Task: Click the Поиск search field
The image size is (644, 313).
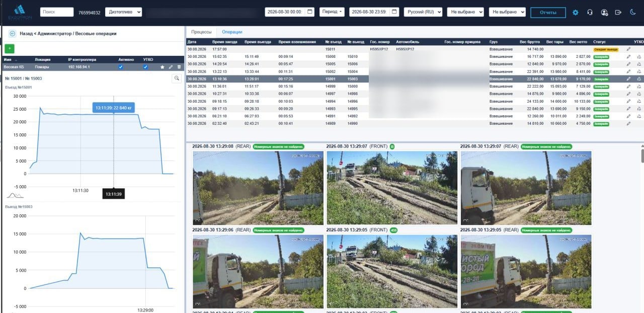Action: [57, 12]
